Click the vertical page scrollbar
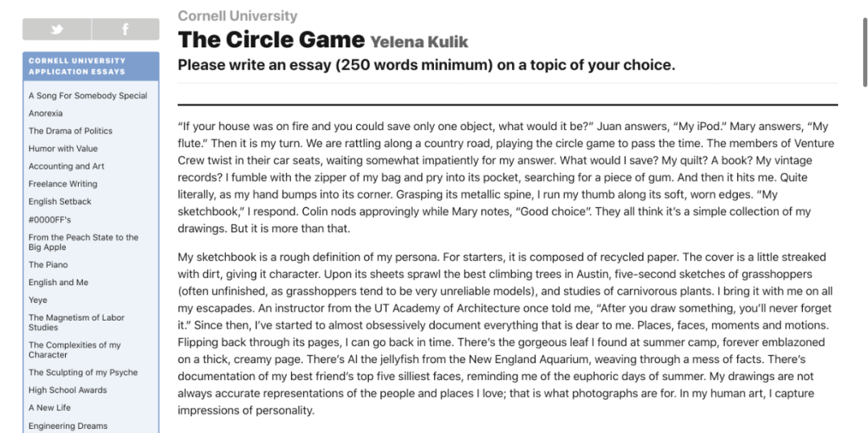The height and width of the screenshot is (433, 868). (x=864, y=48)
